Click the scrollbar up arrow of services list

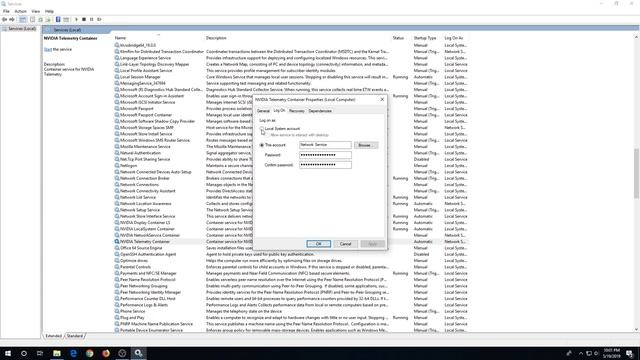point(636,38)
